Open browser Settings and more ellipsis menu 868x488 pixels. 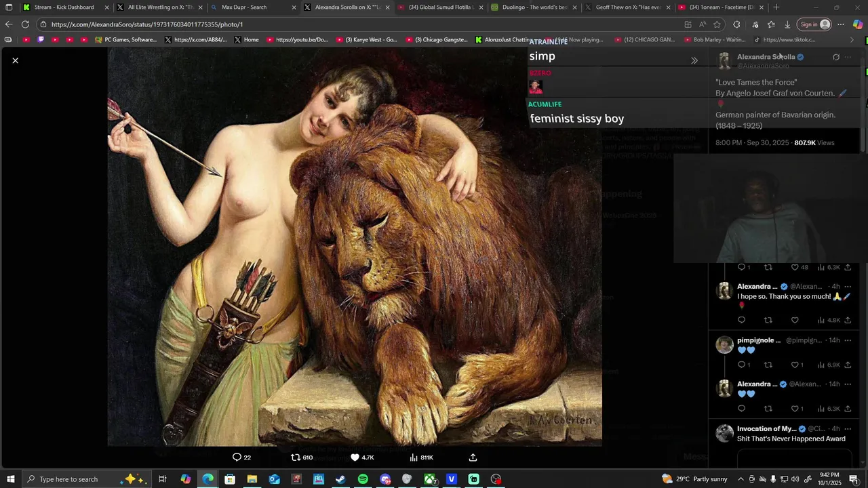(x=841, y=24)
